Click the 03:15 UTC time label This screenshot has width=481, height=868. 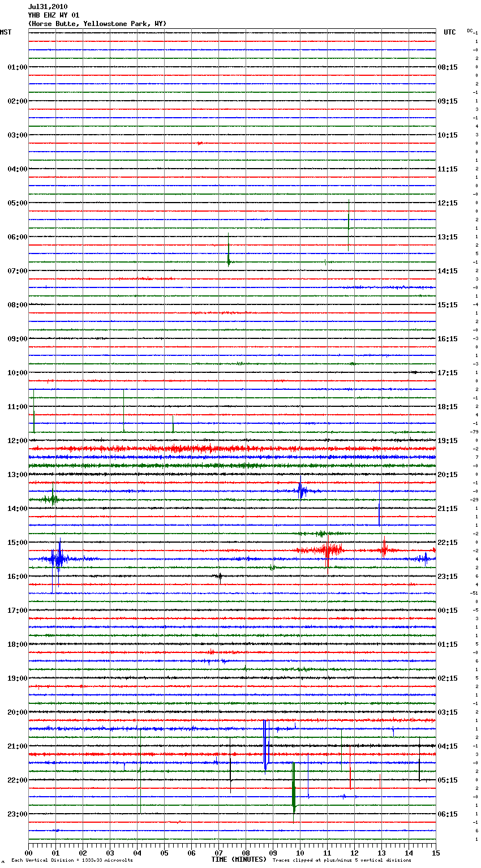coord(448,712)
